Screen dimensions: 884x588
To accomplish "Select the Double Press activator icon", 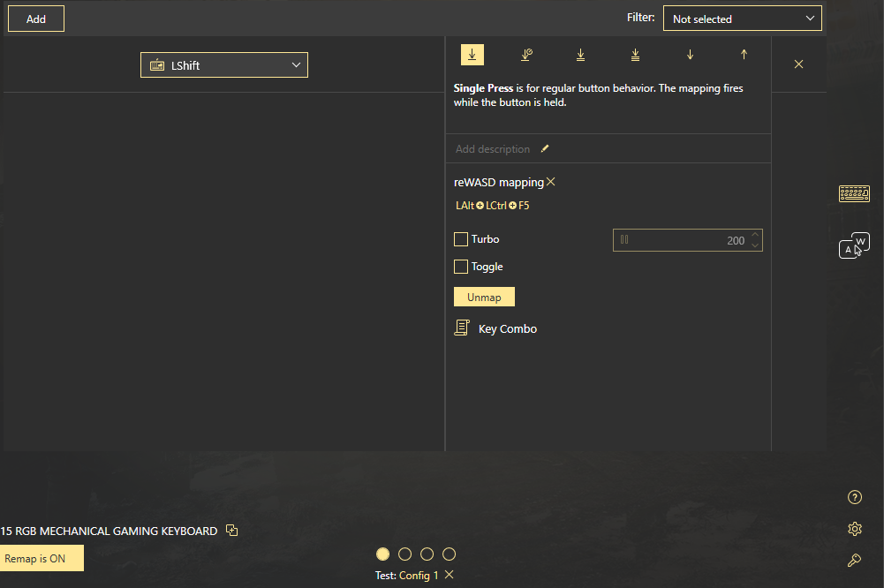I will (x=580, y=55).
